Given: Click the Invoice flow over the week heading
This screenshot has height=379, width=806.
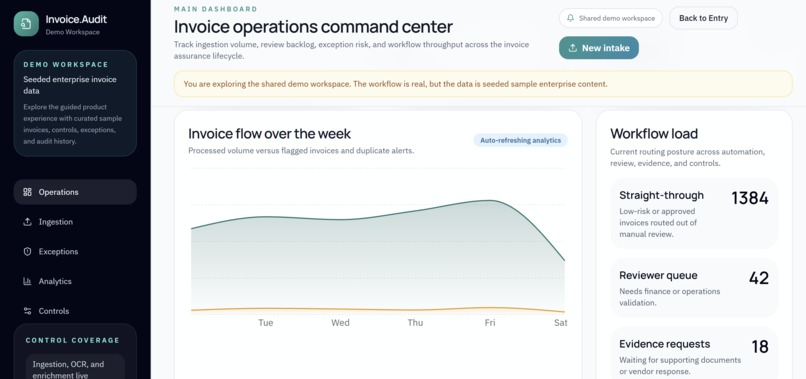Looking at the screenshot, I should pos(269,134).
